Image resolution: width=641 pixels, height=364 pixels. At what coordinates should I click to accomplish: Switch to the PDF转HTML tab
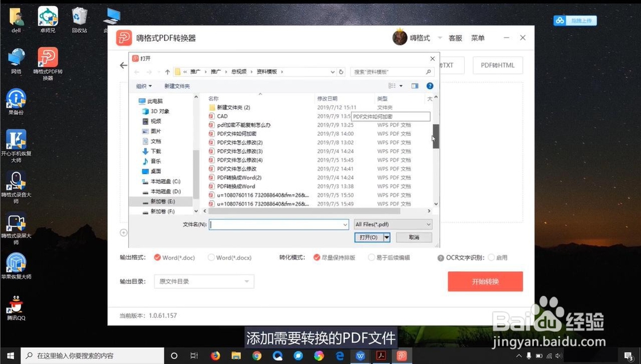[x=497, y=65]
